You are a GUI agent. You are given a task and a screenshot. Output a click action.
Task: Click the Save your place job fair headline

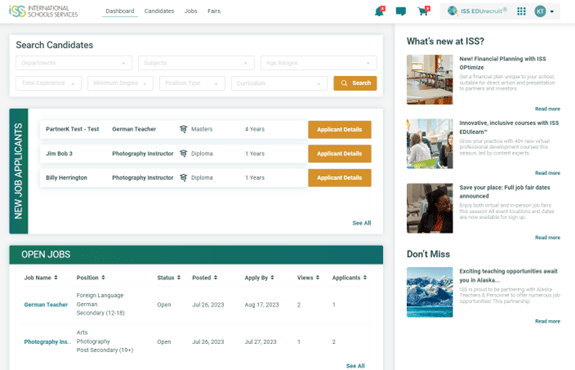pos(505,192)
